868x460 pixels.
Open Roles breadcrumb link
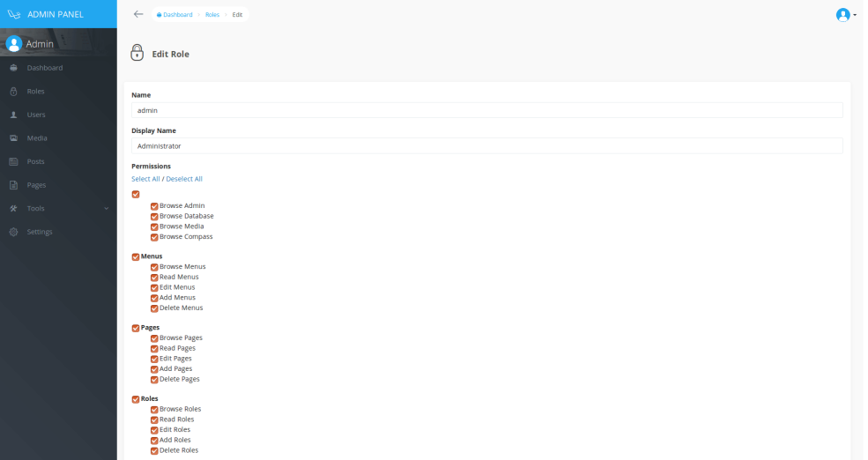212,15
